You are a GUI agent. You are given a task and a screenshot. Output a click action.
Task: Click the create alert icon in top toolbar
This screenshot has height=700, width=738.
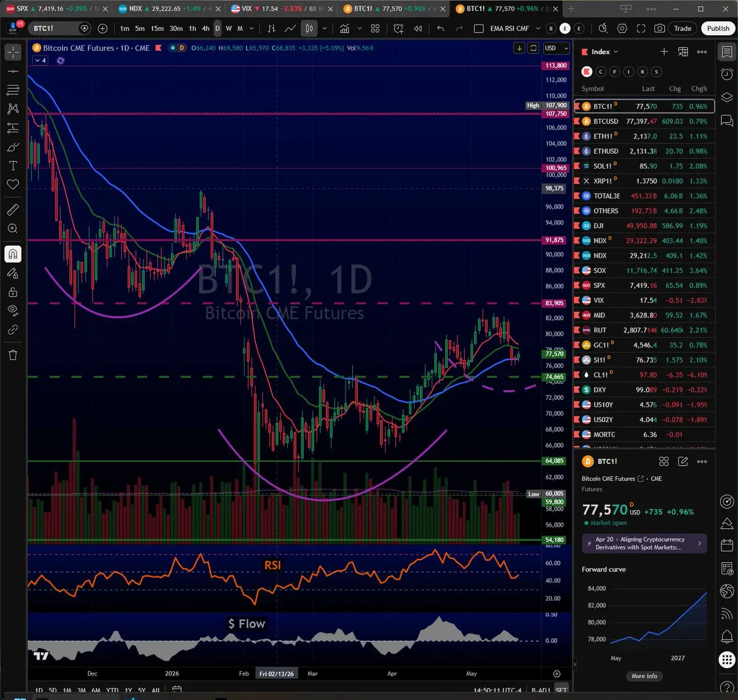(x=399, y=28)
